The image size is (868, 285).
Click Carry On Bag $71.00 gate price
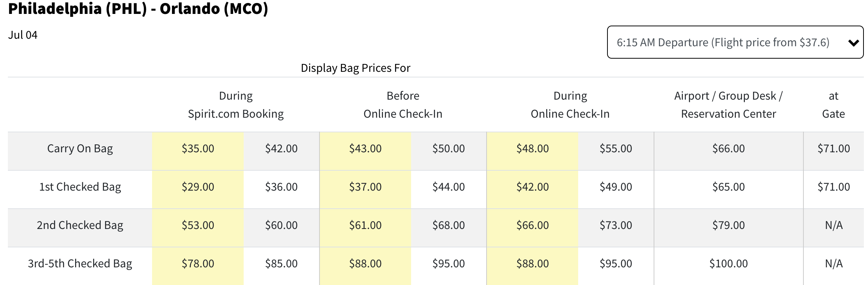[833, 149]
